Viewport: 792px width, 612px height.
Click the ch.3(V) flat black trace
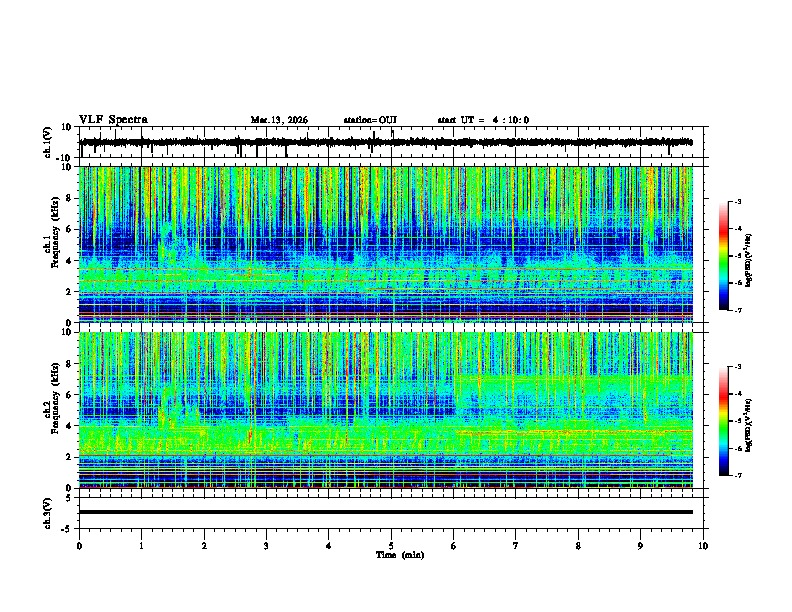click(386, 512)
